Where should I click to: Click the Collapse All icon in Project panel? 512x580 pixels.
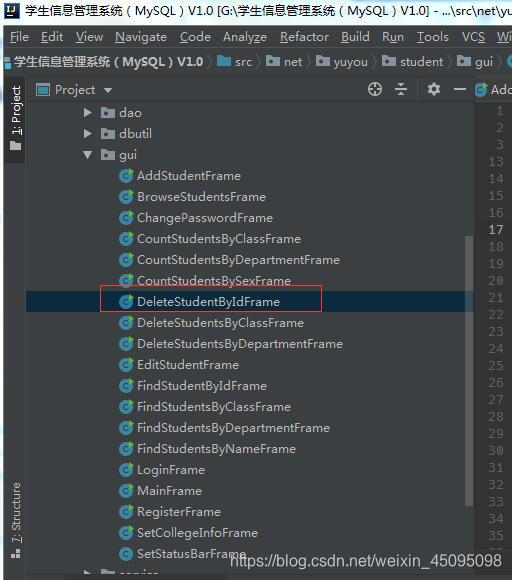click(401, 89)
